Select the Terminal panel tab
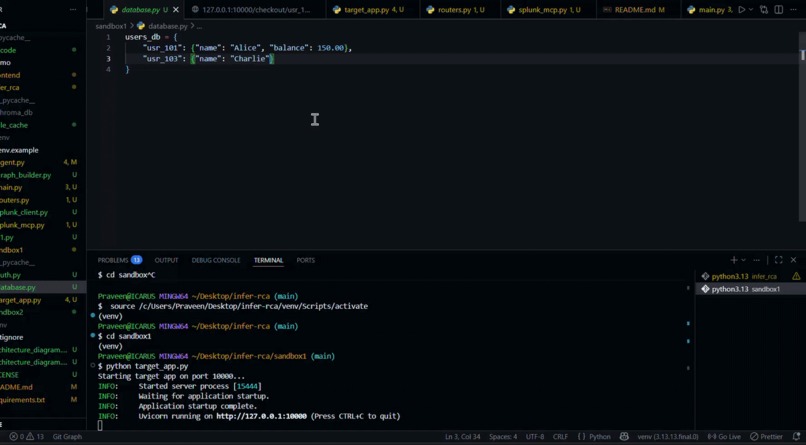Viewport: 806px width, 445px height. tap(268, 260)
